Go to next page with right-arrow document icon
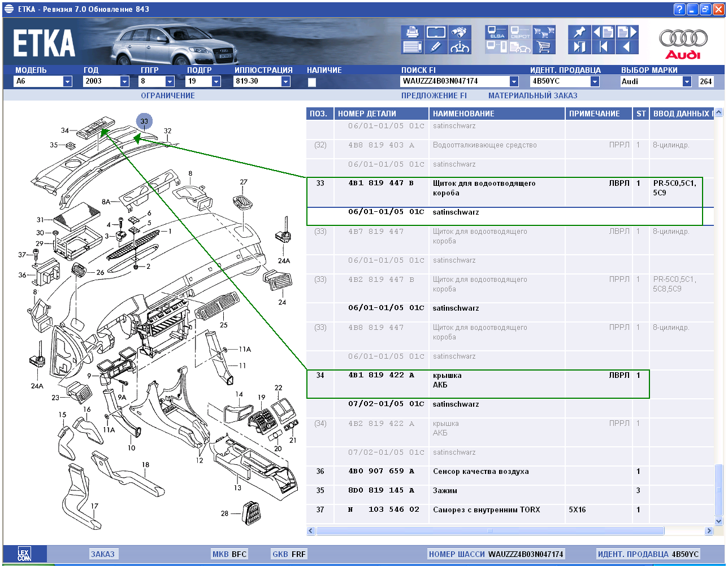The height and width of the screenshot is (566, 728). click(x=627, y=32)
